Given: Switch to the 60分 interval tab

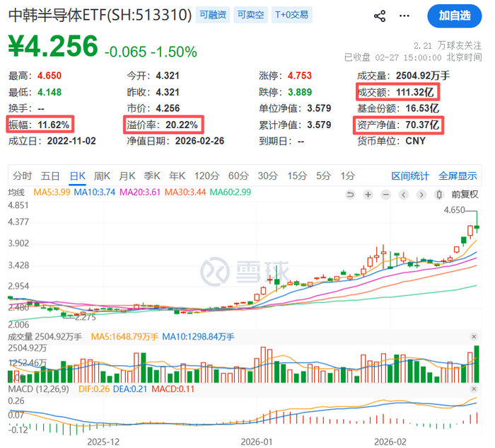Looking at the screenshot, I should coord(238,176).
